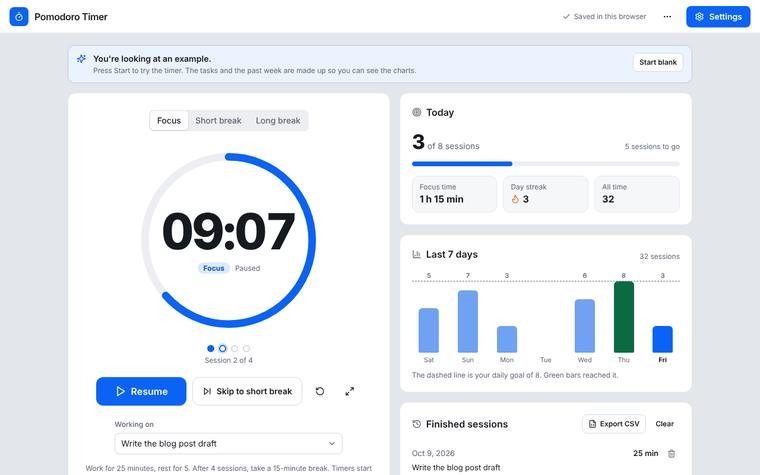Click the Last 7 days chart icon
This screenshot has height=475, width=760.
tap(416, 254)
